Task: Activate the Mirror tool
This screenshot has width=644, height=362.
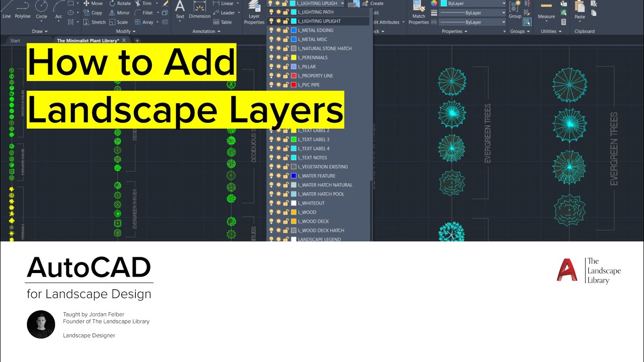Action: 119,13
